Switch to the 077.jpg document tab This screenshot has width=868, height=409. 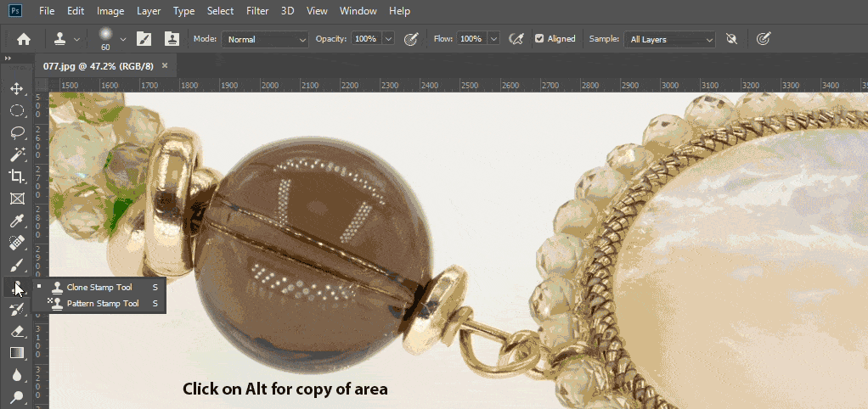click(x=98, y=66)
